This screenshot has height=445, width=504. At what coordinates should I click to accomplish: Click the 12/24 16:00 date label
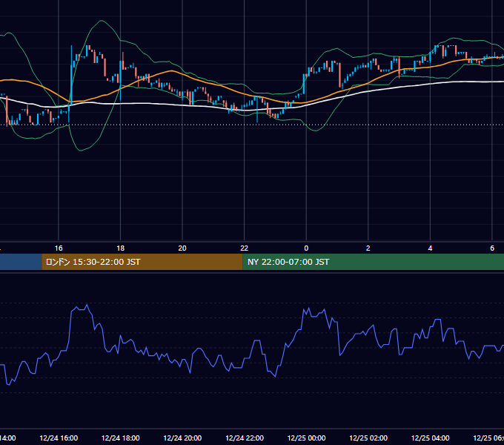tap(59, 438)
